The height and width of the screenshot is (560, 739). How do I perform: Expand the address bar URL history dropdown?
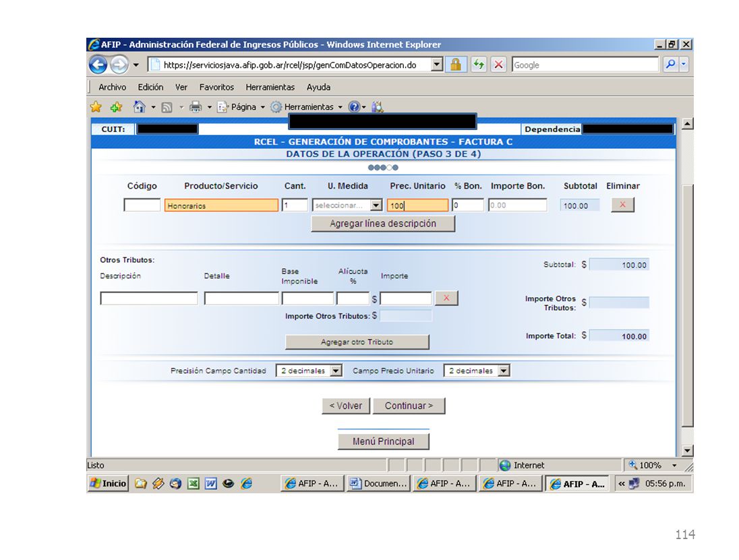[437, 65]
